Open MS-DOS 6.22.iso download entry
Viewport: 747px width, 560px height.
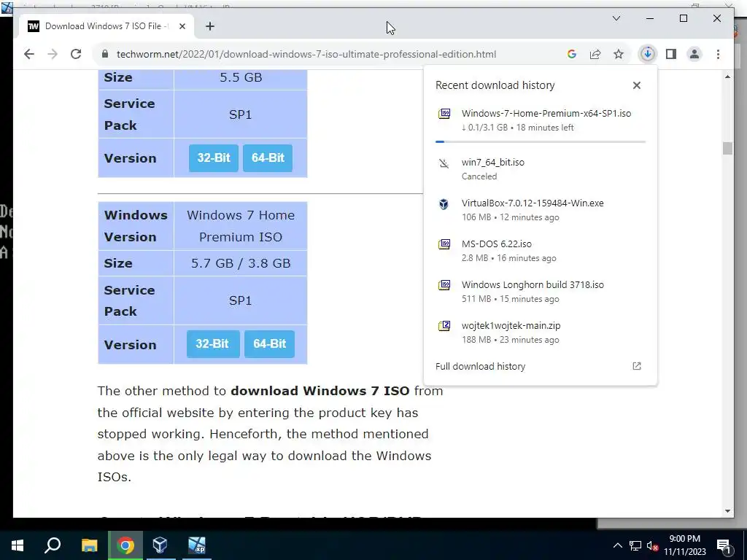tap(541, 251)
